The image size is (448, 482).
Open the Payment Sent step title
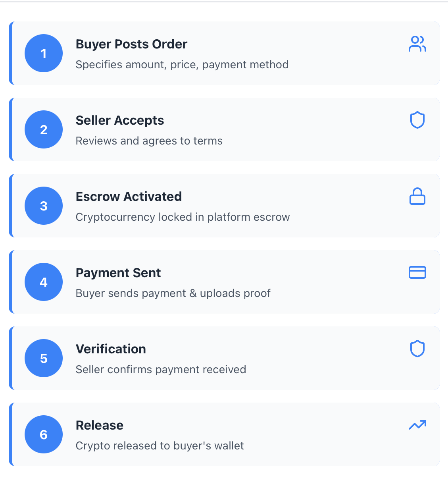pos(118,273)
